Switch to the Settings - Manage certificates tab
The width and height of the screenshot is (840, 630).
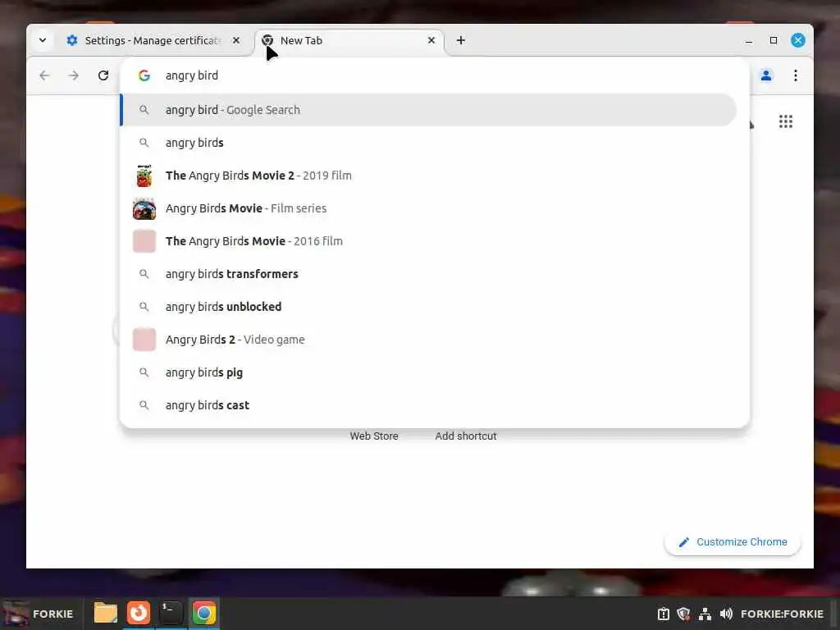[153, 41]
